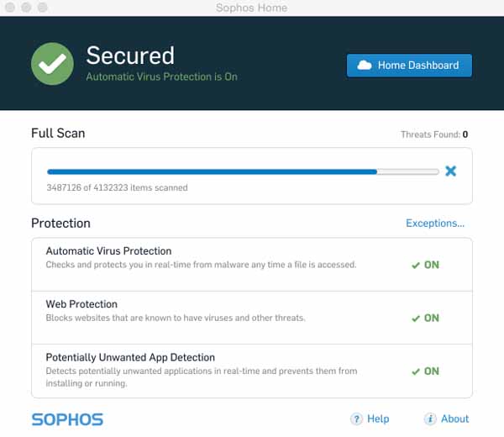Click the items scanned count text

(x=117, y=187)
